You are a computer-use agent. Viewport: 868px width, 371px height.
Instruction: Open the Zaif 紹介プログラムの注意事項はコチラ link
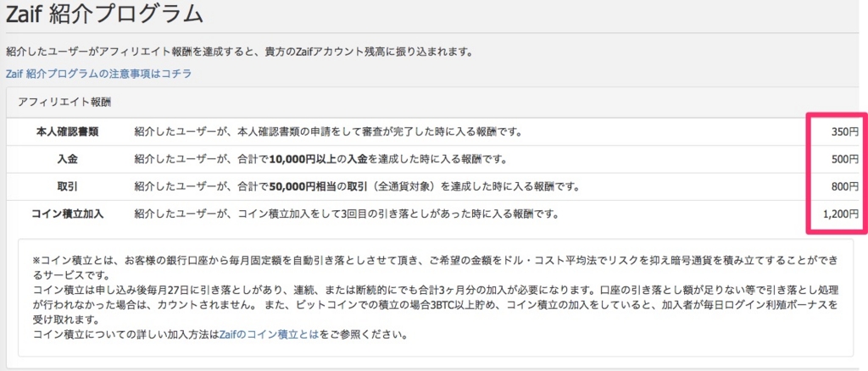(98, 74)
